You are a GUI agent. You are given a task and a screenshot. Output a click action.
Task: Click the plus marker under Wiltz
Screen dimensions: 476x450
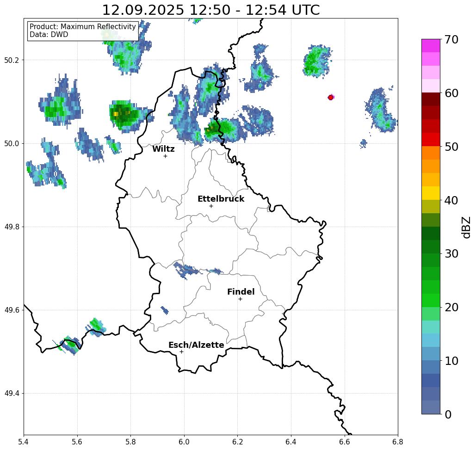tap(165, 156)
